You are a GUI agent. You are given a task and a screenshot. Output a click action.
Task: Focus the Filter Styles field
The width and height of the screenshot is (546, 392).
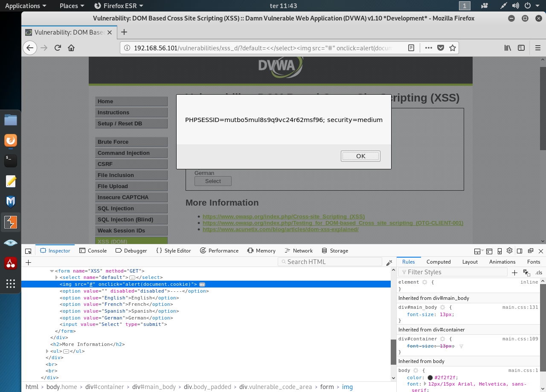click(453, 272)
